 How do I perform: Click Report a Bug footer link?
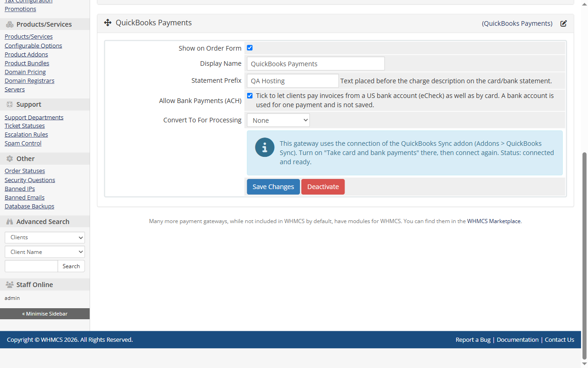pyautogui.click(x=473, y=340)
